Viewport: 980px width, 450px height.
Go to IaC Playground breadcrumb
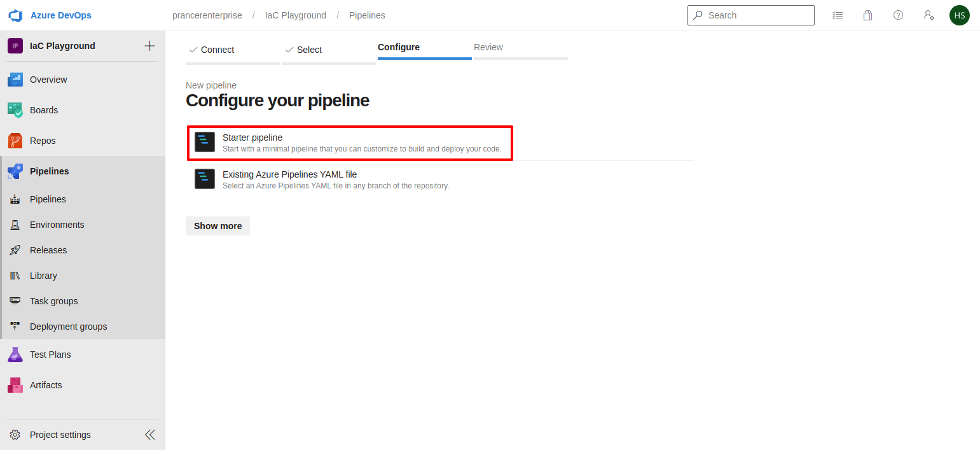296,15
